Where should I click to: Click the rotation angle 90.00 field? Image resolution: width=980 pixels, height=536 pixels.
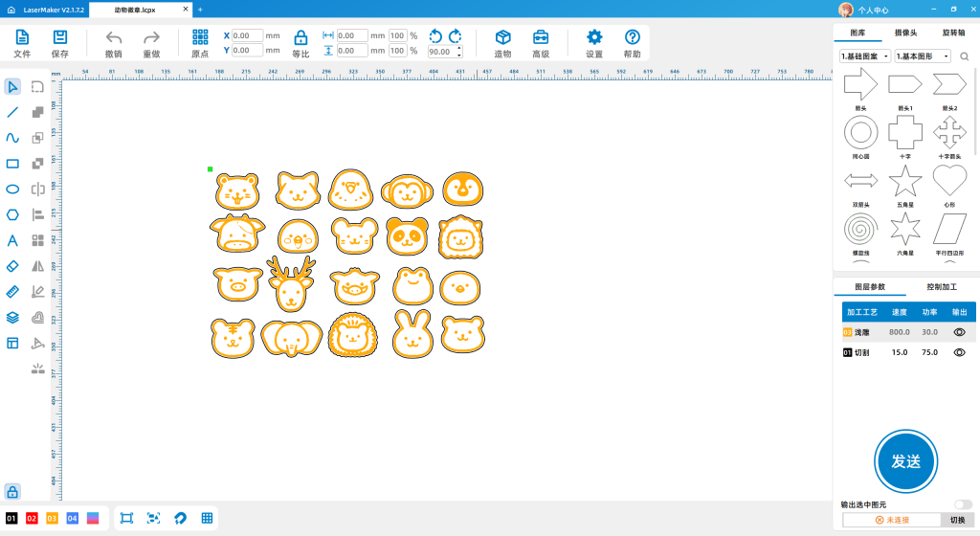click(442, 52)
